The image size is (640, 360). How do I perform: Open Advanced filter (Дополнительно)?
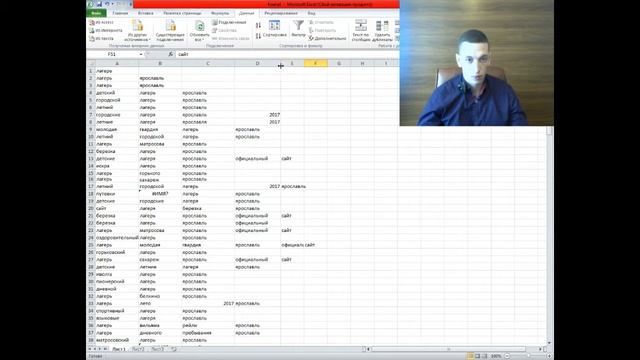point(327,38)
